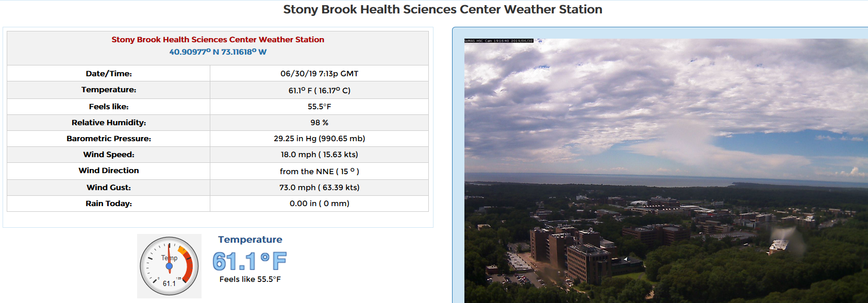Screen dimensions: 868x303
Task: Select the Relative Humidity 98 % value
Action: click(319, 123)
